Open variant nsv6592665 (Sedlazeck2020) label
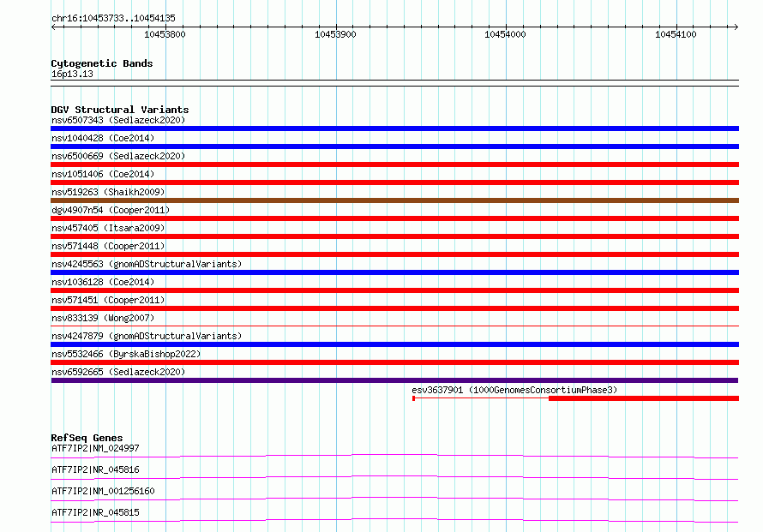The height and width of the screenshot is (532, 763). [x=118, y=372]
